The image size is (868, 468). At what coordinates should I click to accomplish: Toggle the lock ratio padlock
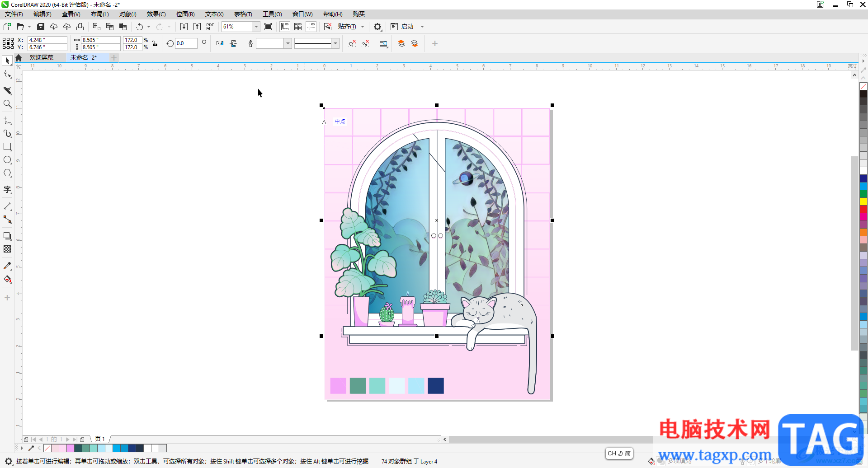coord(155,43)
